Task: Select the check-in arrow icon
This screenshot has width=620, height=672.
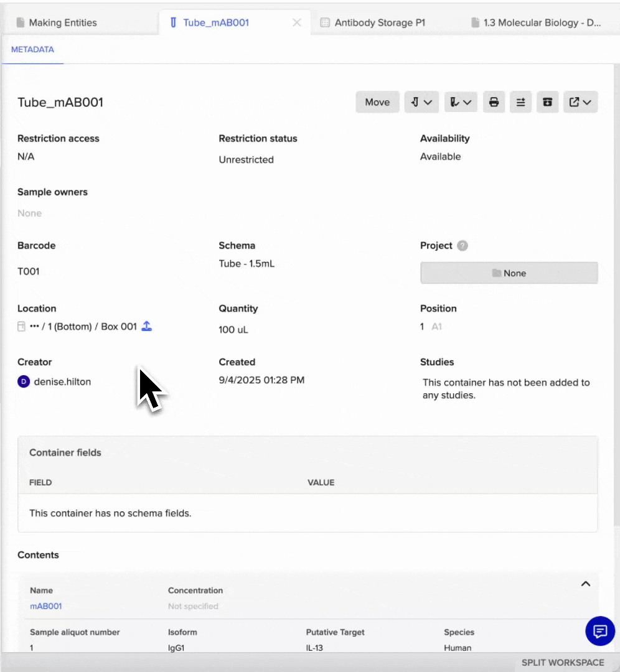Action: point(416,101)
